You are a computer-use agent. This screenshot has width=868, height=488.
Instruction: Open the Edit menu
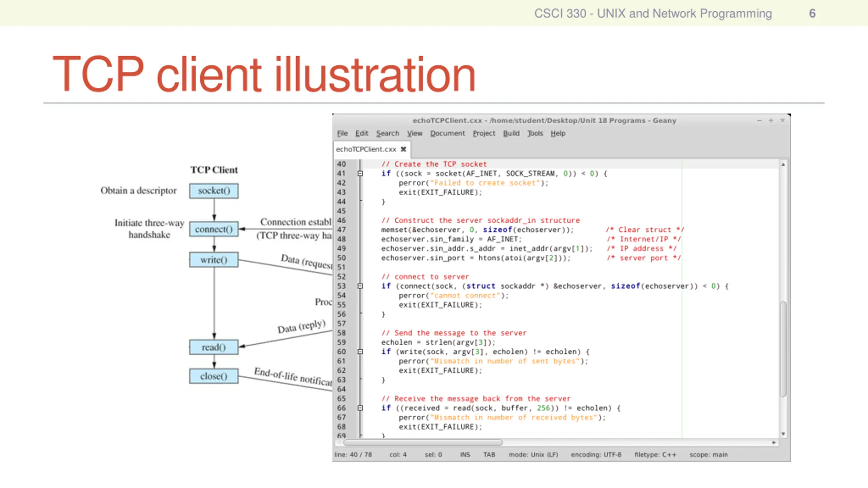pyautogui.click(x=361, y=133)
